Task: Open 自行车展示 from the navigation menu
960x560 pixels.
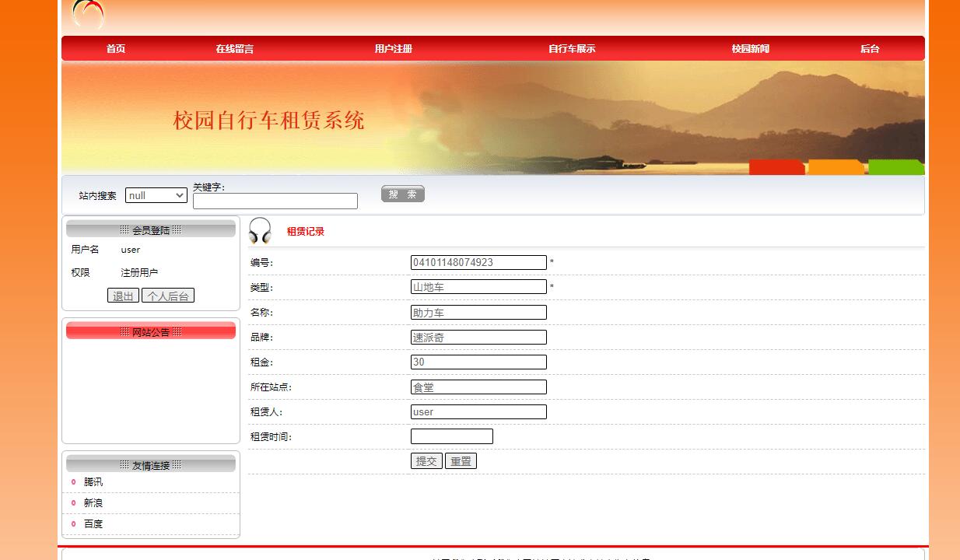Action: (570, 48)
